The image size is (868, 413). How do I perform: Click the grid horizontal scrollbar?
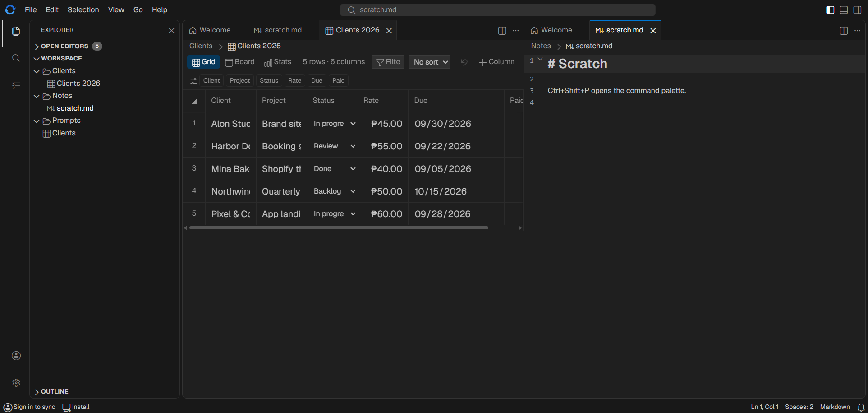click(339, 228)
